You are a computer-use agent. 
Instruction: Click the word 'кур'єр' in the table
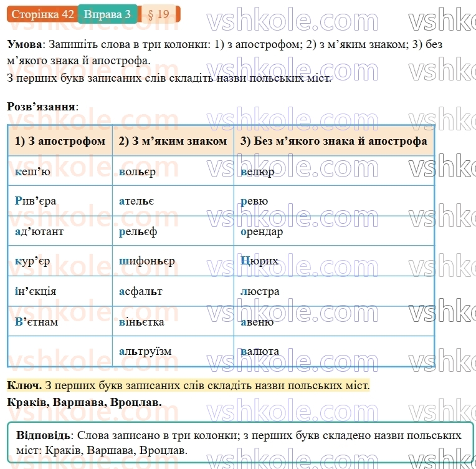pos(32,261)
